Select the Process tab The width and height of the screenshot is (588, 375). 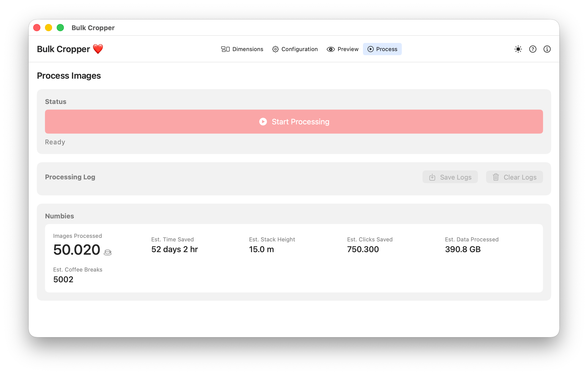(x=386, y=49)
